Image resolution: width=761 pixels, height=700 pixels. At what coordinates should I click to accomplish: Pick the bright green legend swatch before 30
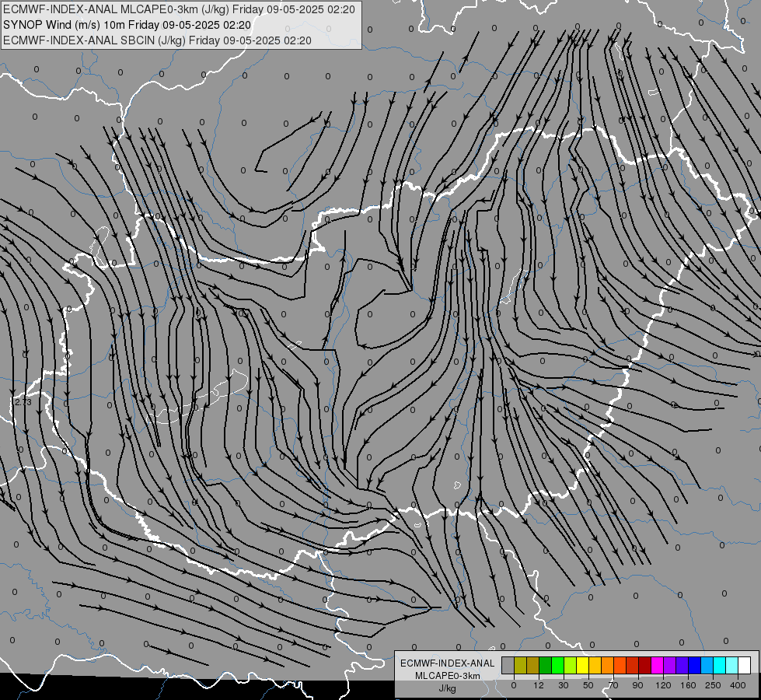557,665
